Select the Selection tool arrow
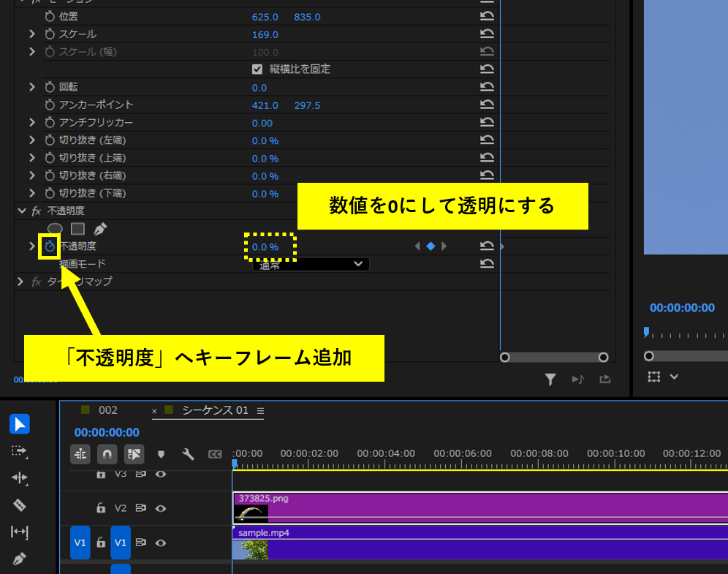The width and height of the screenshot is (728, 574). [x=20, y=424]
